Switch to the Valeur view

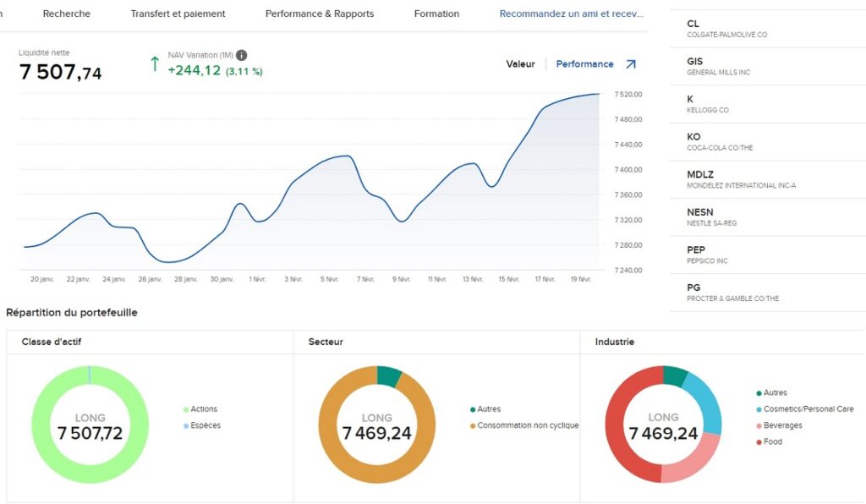tap(523, 63)
